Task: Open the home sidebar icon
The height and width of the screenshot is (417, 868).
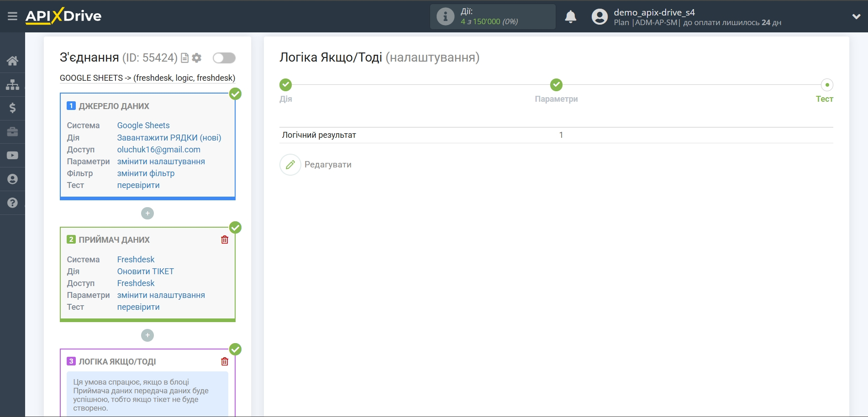Action: point(12,61)
